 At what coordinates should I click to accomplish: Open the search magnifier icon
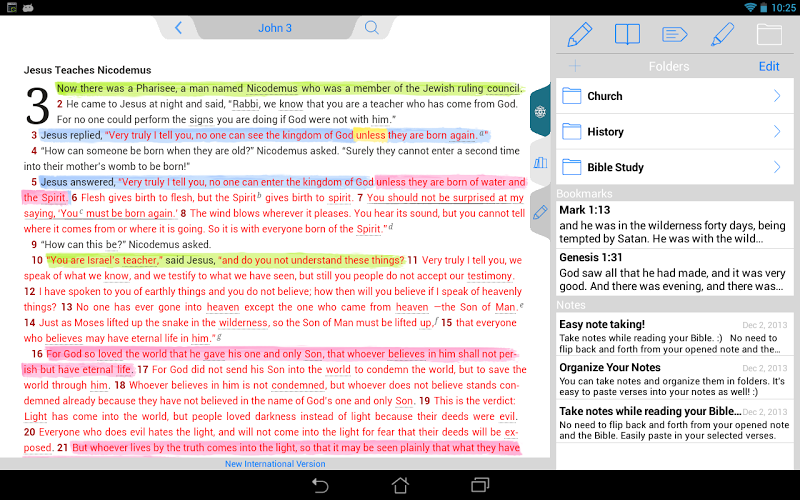pyautogui.click(x=371, y=28)
